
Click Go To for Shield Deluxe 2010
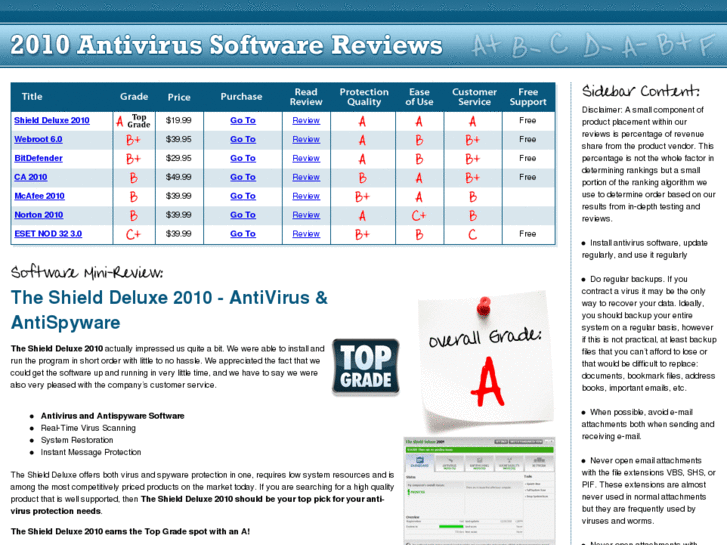243,121
